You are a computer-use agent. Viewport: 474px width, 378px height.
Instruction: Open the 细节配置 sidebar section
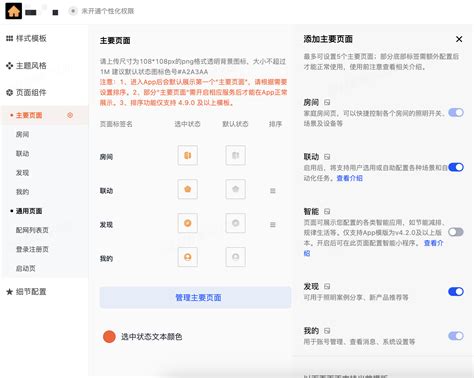(x=26, y=292)
